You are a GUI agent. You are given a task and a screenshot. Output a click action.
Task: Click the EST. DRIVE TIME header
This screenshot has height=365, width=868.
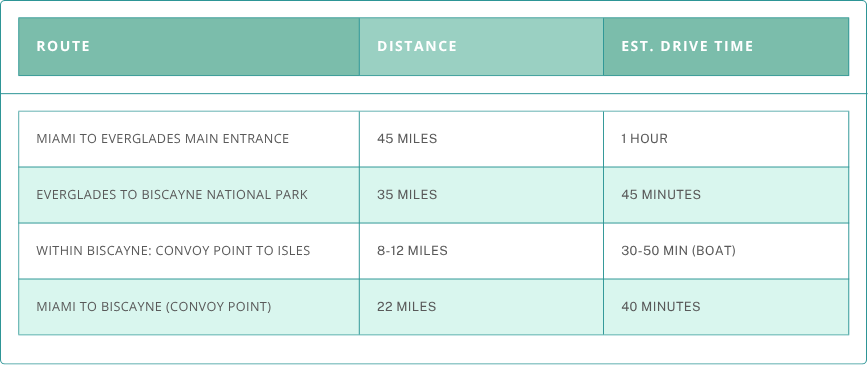pyautogui.click(x=726, y=47)
